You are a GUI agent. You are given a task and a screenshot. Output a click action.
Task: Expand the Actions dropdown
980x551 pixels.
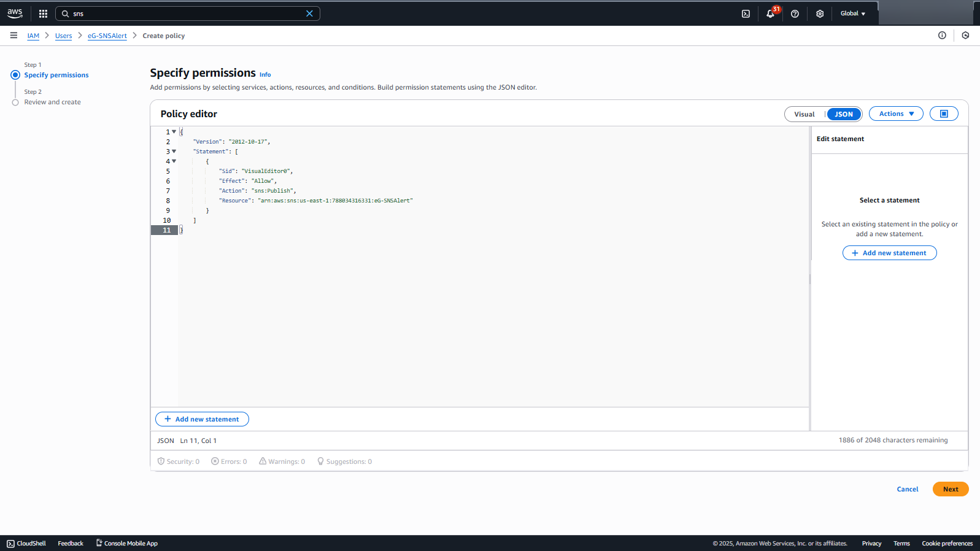point(896,114)
